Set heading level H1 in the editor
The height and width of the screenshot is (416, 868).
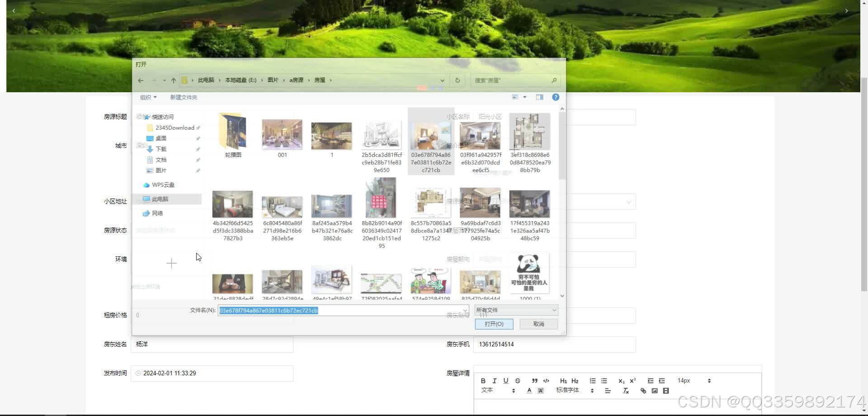point(563,381)
